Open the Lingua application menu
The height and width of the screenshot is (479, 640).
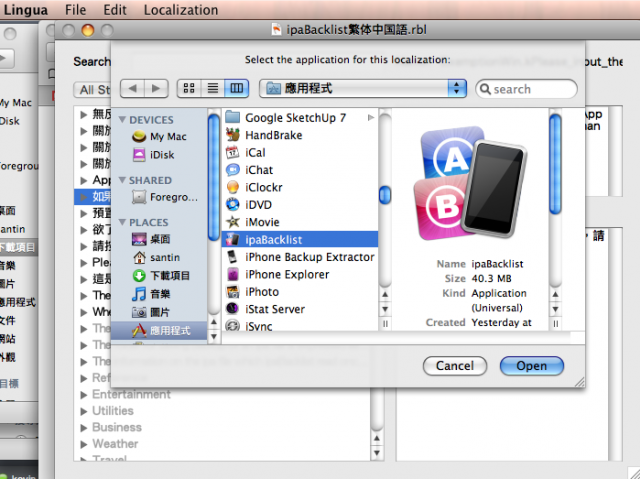tap(25, 9)
